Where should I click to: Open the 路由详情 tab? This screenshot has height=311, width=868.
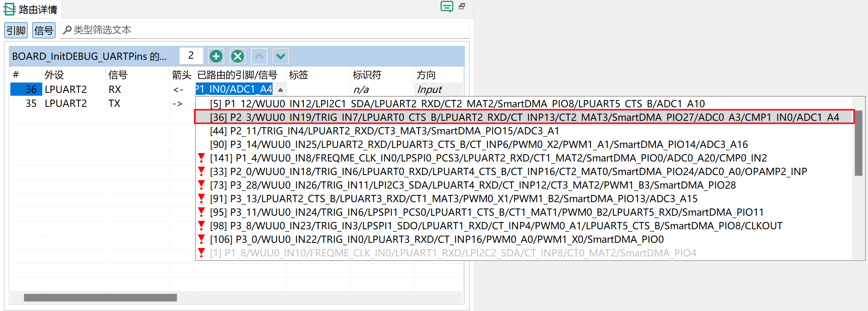pyautogui.click(x=37, y=9)
